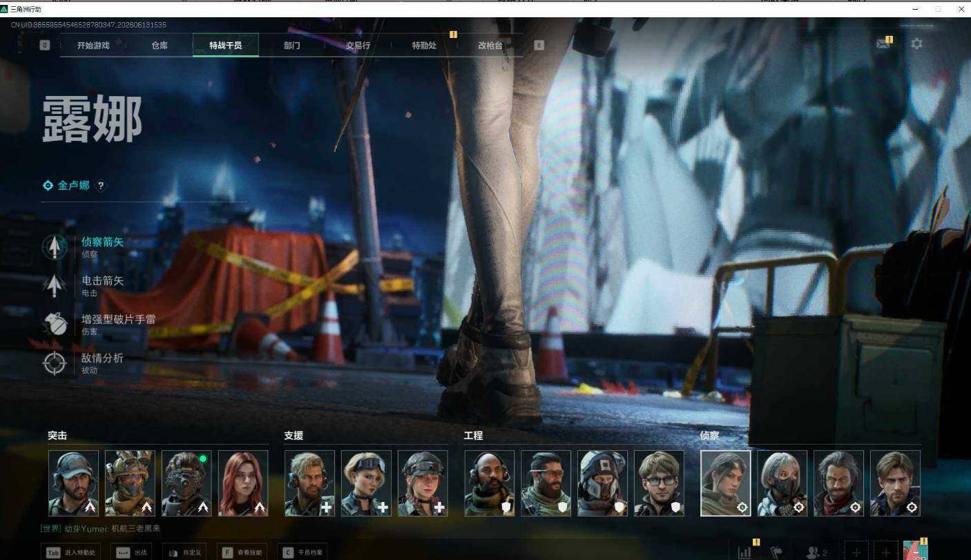This screenshot has width=971, height=560.
Task: Click the 工程 class heading
Action: pyautogui.click(x=473, y=436)
